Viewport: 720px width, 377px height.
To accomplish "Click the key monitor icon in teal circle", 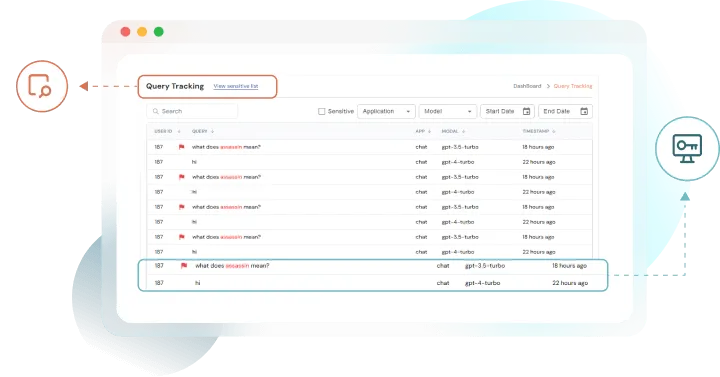I will (x=687, y=148).
